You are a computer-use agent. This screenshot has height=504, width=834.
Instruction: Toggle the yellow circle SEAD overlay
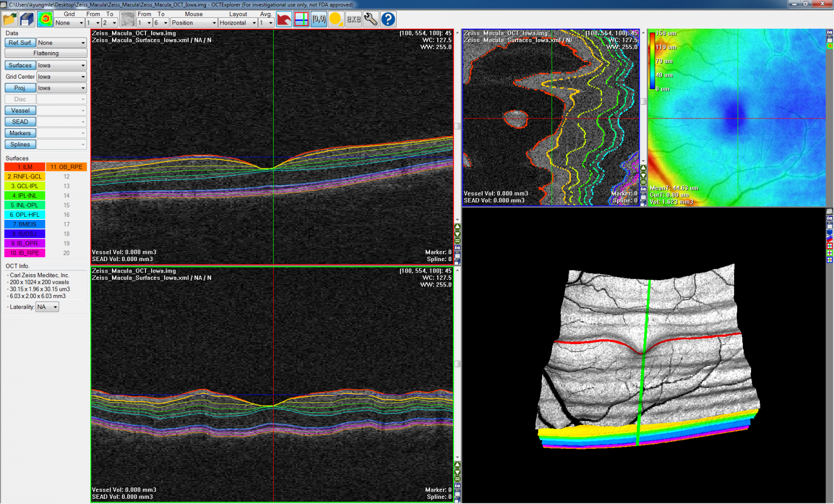[335, 19]
